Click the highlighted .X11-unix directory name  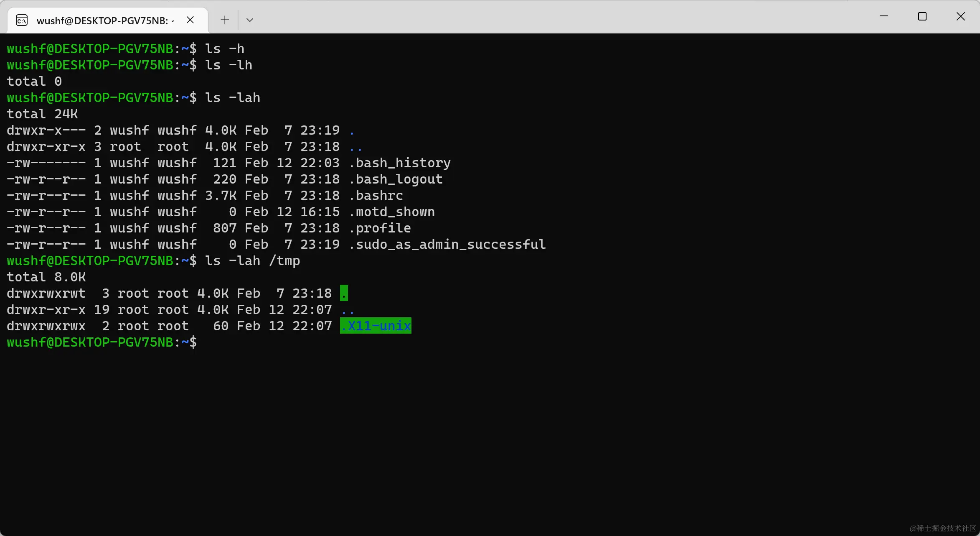click(x=376, y=326)
